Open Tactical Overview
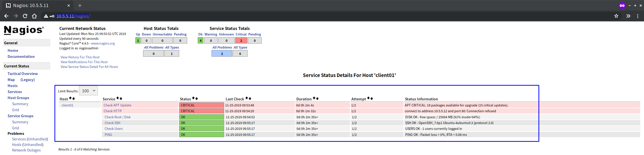 [23, 73]
